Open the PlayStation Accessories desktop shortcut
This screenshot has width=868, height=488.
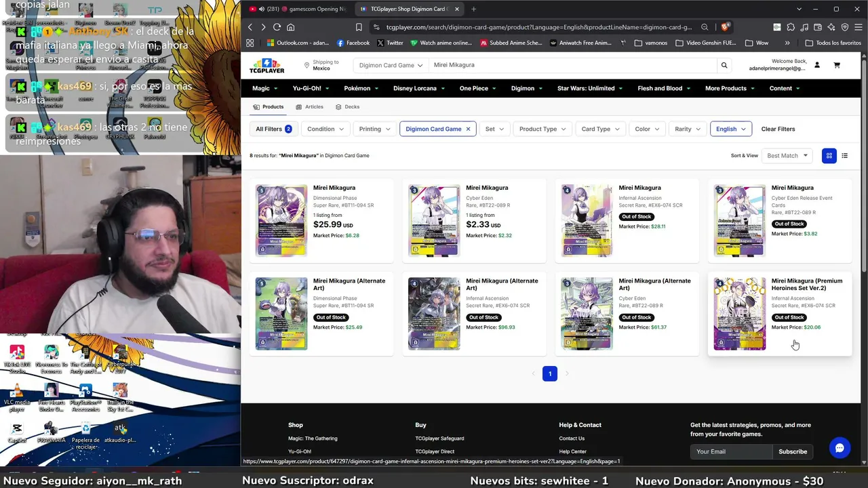[x=85, y=398]
